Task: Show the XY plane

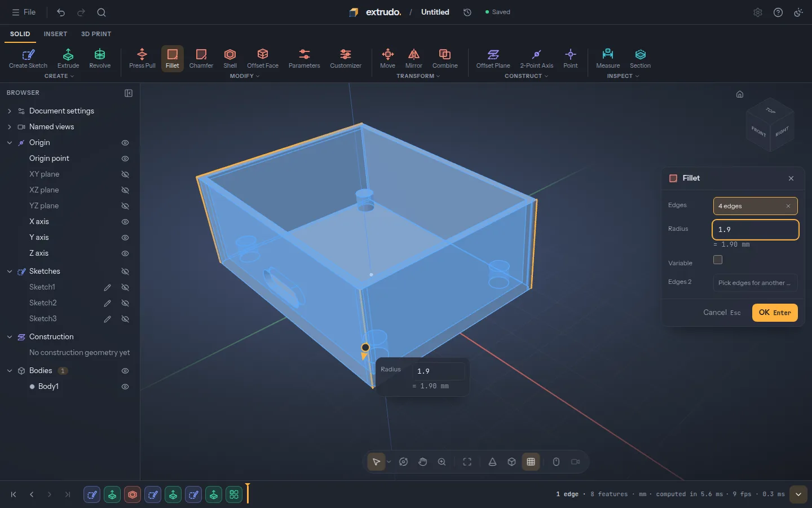Action: (125, 174)
